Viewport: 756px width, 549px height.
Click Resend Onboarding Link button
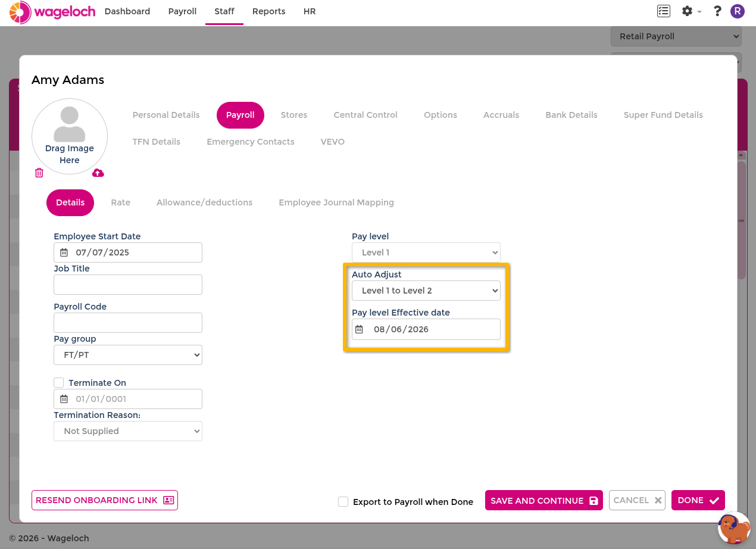pyautogui.click(x=105, y=500)
